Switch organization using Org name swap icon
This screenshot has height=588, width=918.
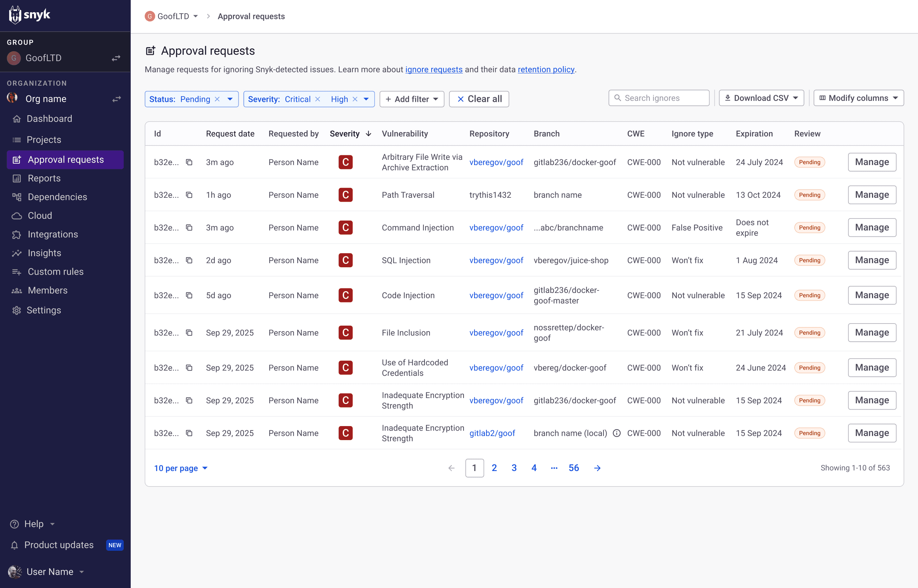pos(116,99)
